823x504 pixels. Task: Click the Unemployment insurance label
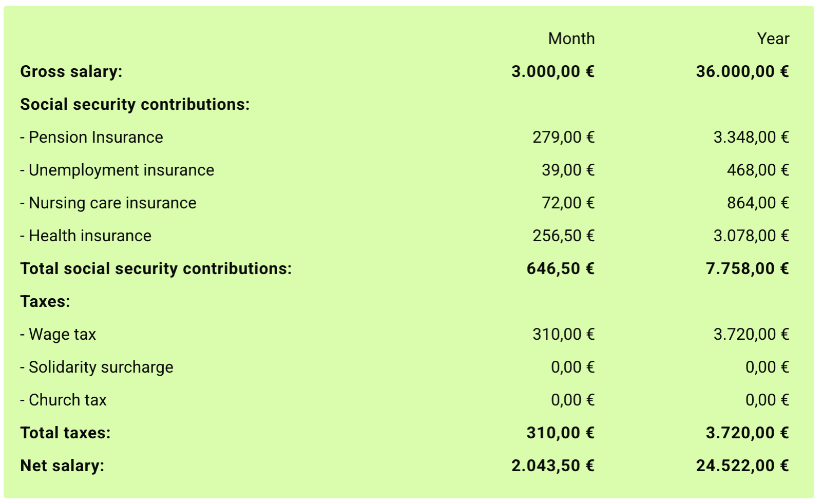pyautogui.click(x=117, y=170)
